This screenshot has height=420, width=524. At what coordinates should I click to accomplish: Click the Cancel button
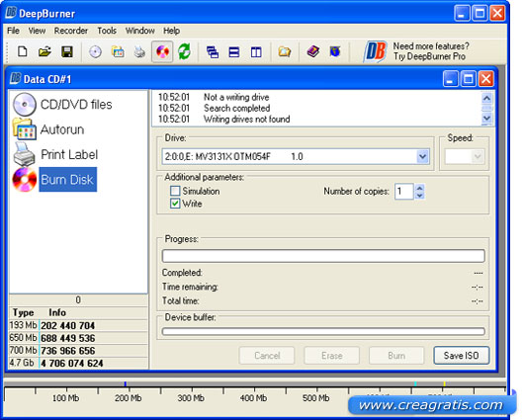point(267,355)
